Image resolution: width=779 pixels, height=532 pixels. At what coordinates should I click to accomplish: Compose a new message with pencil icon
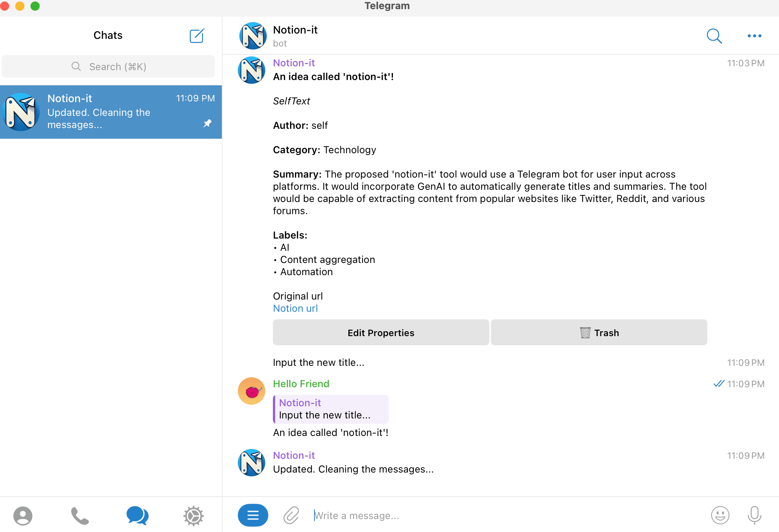pos(197,35)
